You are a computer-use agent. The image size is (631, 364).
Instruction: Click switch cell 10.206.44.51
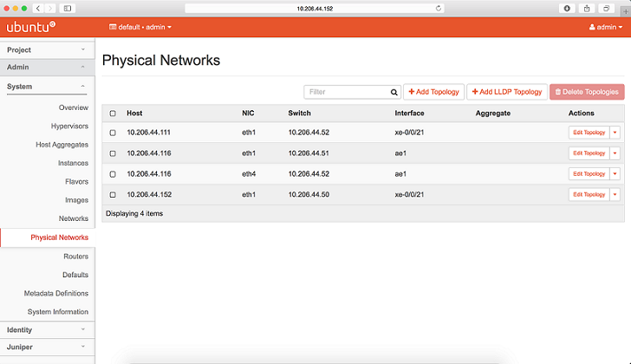[309, 153]
